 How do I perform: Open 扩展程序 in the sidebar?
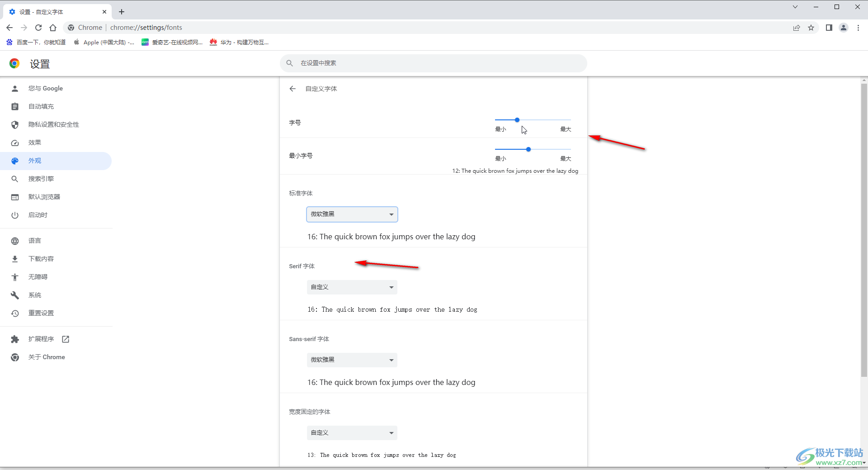tap(41, 339)
